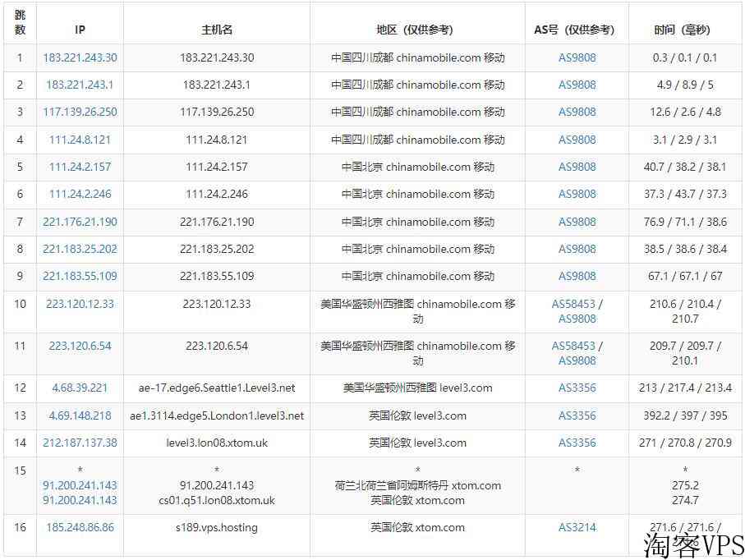Open IP link 4.68.39.221
This screenshot has width=745, height=560.
point(80,388)
